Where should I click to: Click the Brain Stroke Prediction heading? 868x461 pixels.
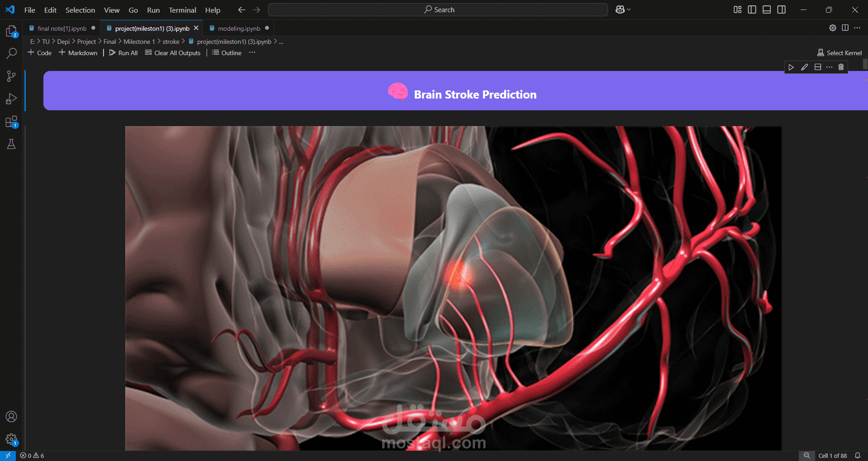475,94
